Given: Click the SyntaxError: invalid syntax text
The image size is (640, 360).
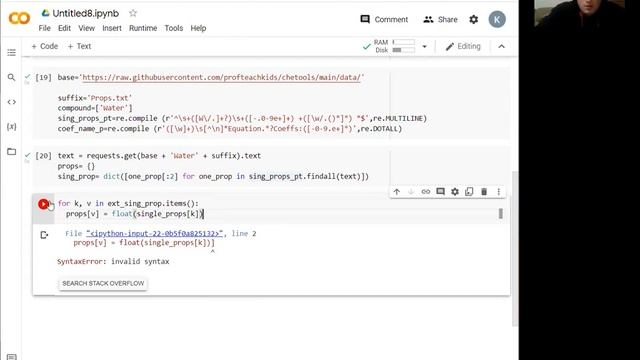Looking at the screenshot, I should [x=113, y=261].
